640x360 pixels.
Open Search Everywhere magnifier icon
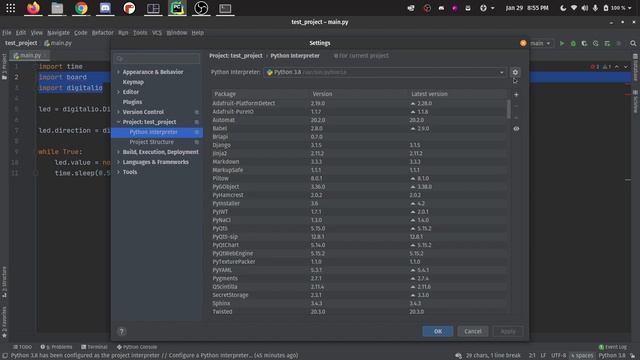[633, 43]
